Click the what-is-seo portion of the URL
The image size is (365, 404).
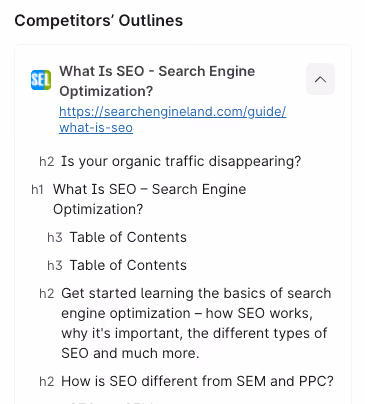click(x=96, y=128)
